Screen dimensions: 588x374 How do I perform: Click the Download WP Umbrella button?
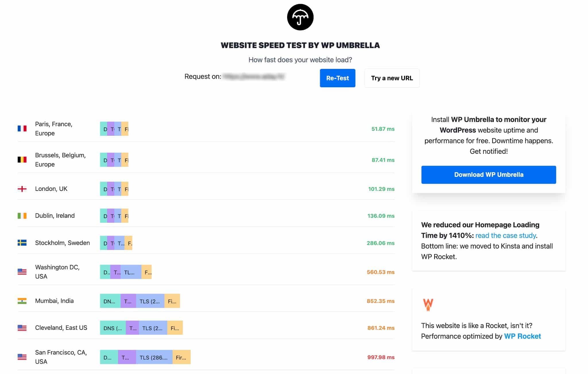pos(488,175)
